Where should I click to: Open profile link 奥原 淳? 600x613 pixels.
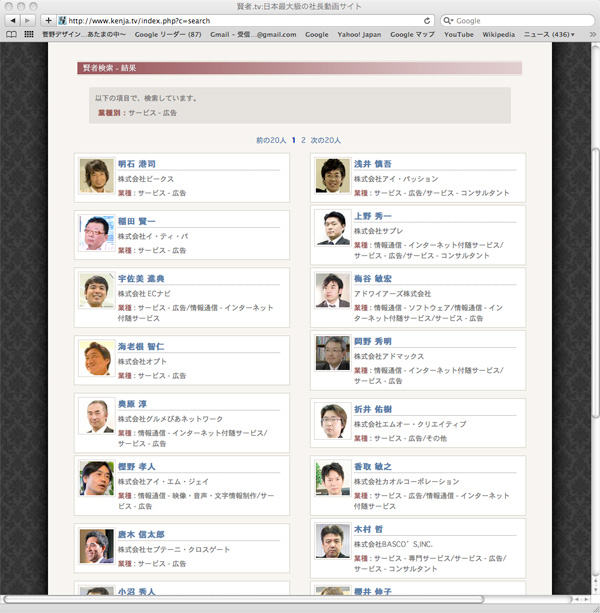(132, 404)
